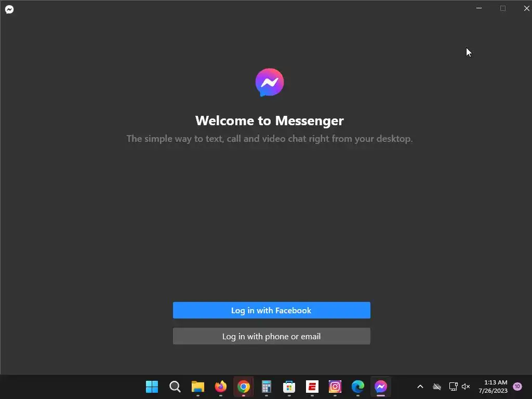This screenshot has height=399, width=532.
Task: Click the OneDrive cloud tray icon
Action: pos(437,387)
